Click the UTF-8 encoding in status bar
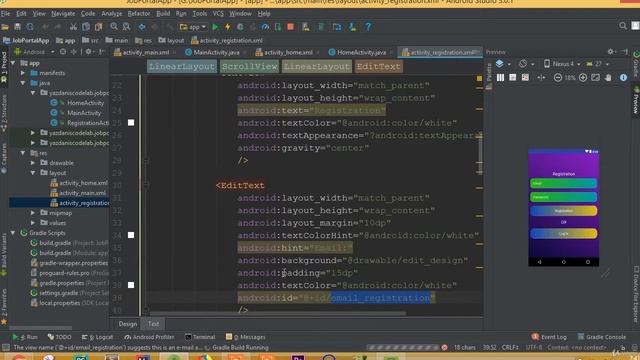This screenshot has width=640, height=360. click(x=533, y=347)
